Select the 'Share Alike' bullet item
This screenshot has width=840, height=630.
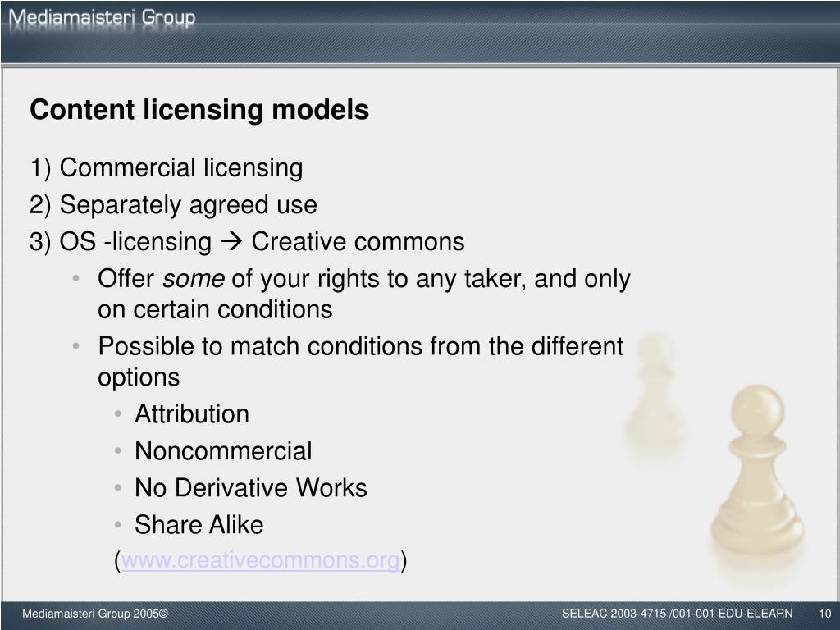point(199,524)
